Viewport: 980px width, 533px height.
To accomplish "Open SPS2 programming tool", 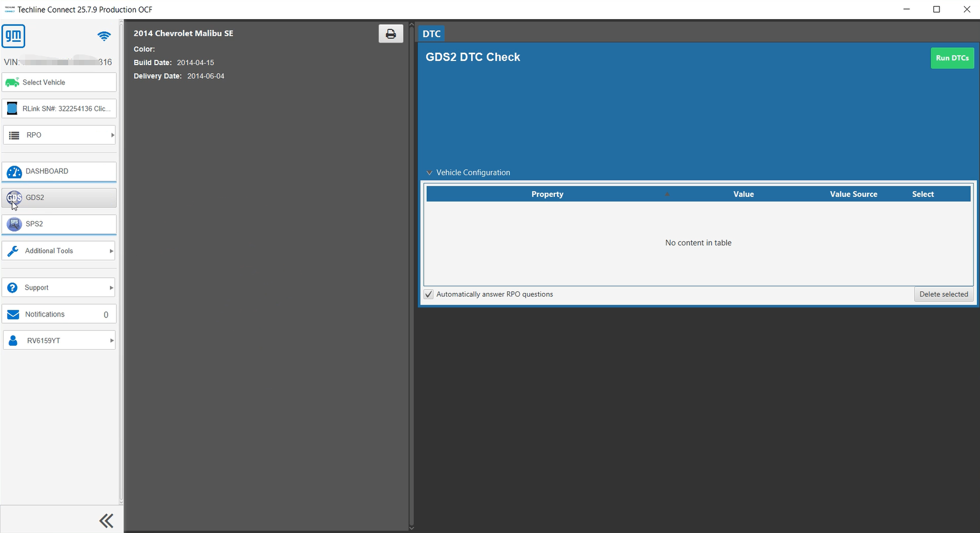I will (59, 224).
